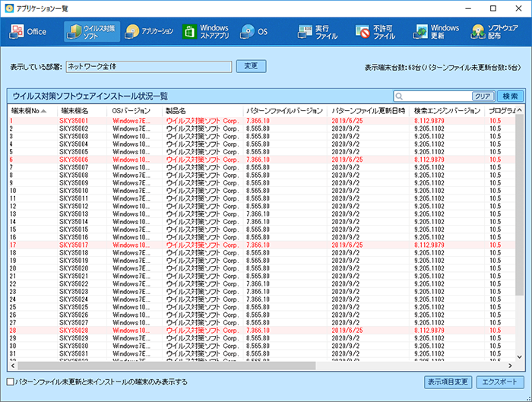
Task: Click the horizontal scrollbar right arrow
Action: 510,366
